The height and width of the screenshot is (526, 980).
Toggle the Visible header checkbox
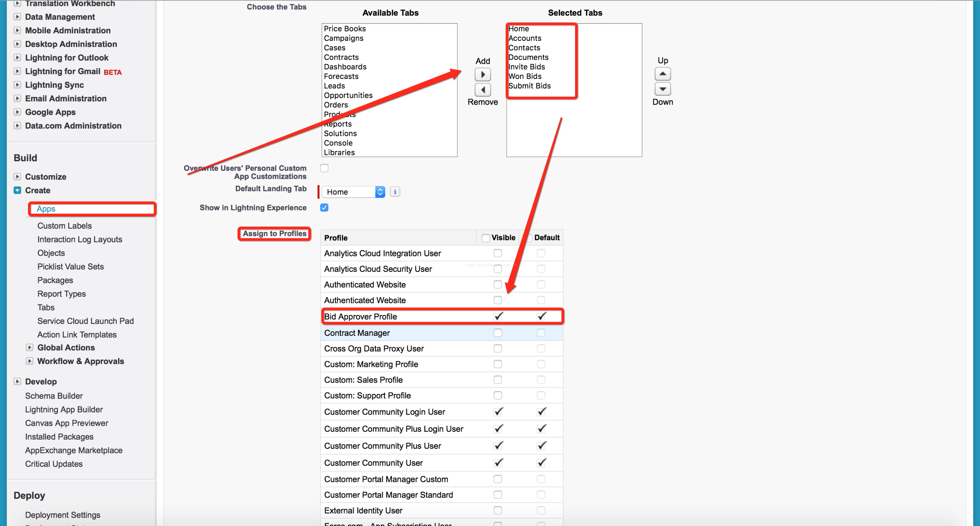click(485, 238)
